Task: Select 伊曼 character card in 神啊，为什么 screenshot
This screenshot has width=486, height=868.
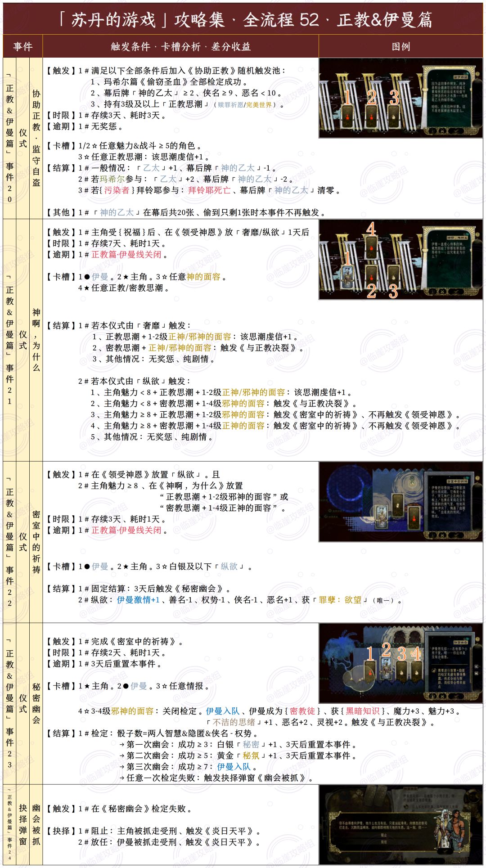Action: click(x=347, y=277)
